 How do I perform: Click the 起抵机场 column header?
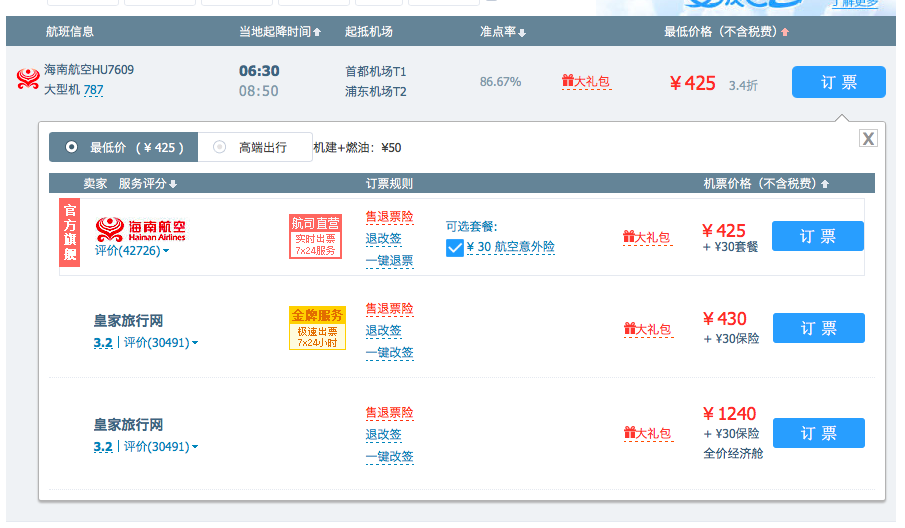point(369,32)
